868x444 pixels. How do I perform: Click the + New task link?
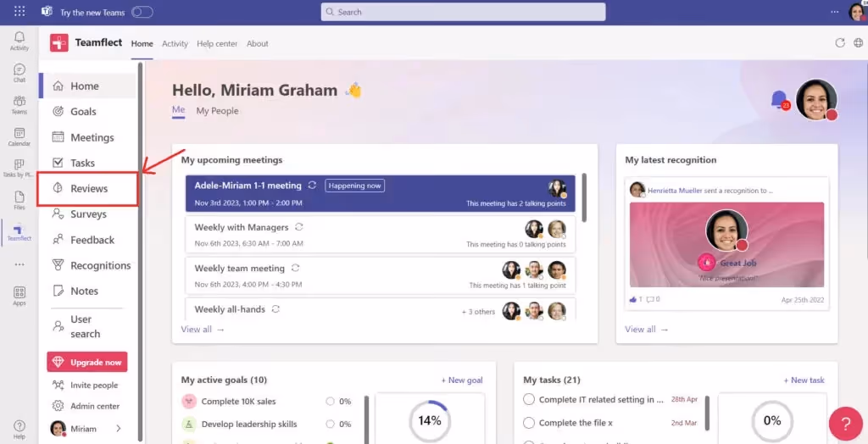pyautogui.click(x=804, y=380)
